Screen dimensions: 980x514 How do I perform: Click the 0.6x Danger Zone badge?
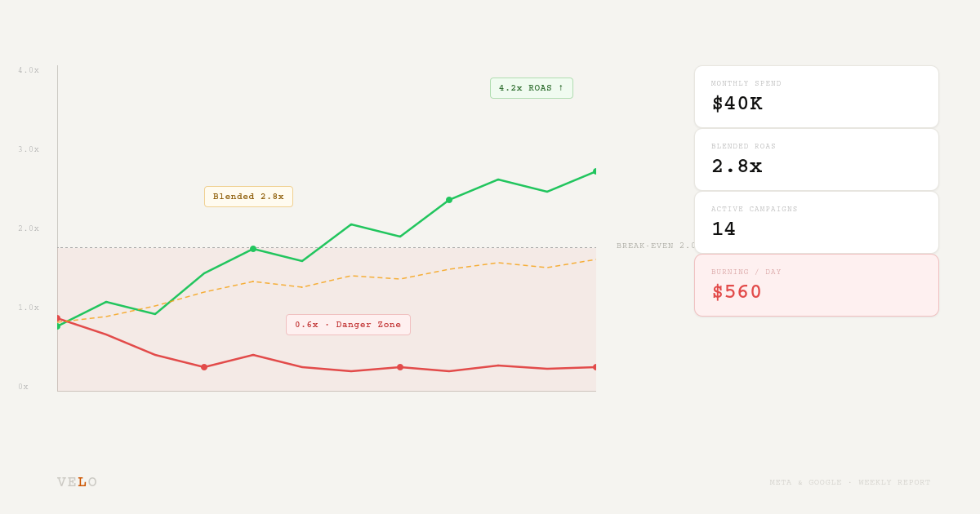point(348,325)
